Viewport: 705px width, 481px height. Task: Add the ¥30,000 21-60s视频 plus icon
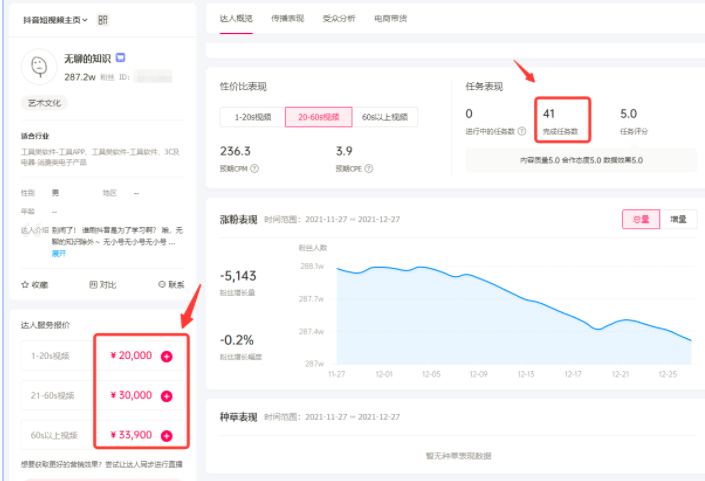[x=166, y=396]
